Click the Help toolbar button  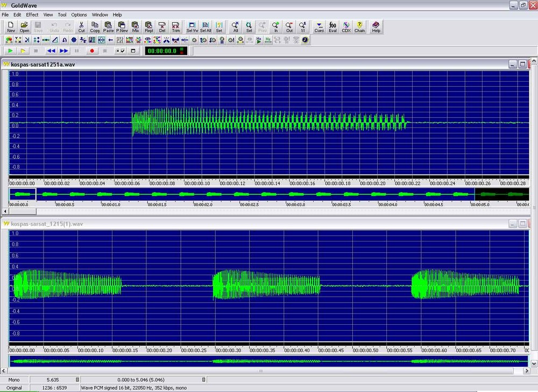click(376, 27)
